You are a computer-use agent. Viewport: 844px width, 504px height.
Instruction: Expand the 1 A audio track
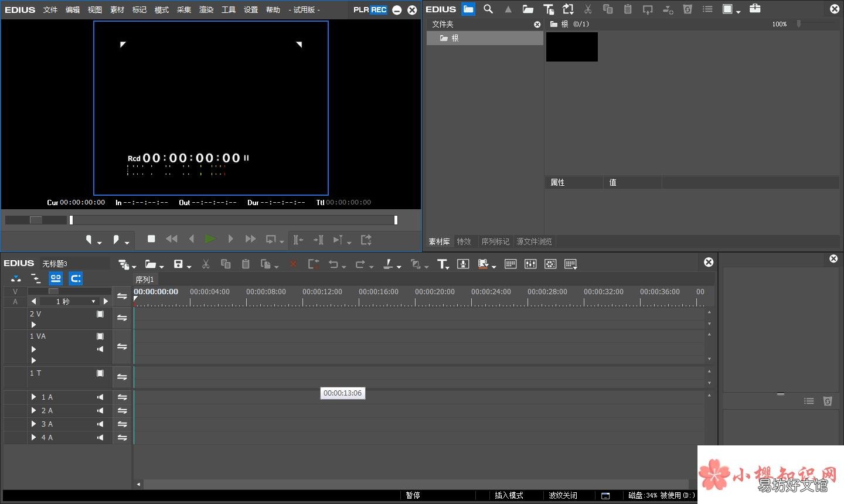tap(33, 397)
